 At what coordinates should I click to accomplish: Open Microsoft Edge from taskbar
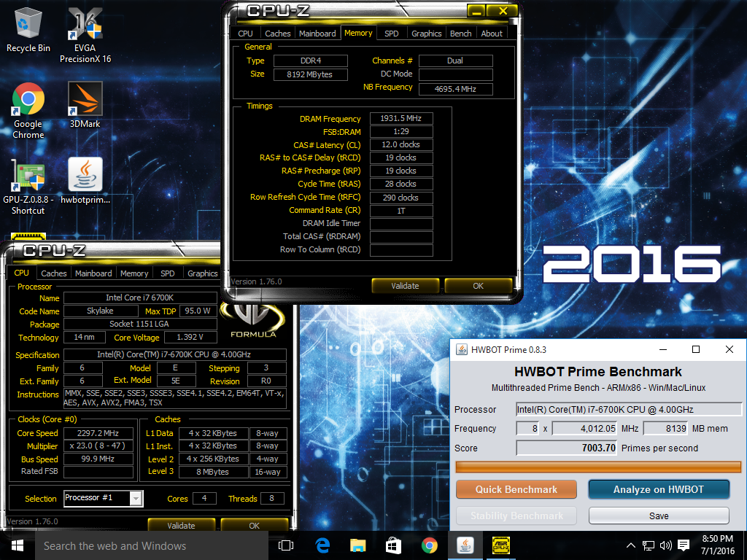click(x=322, y=545)
